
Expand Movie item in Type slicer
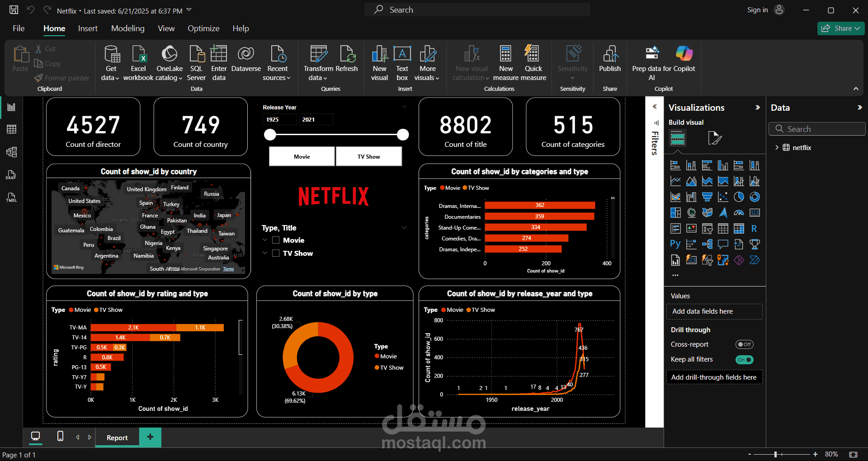[265, 240]
